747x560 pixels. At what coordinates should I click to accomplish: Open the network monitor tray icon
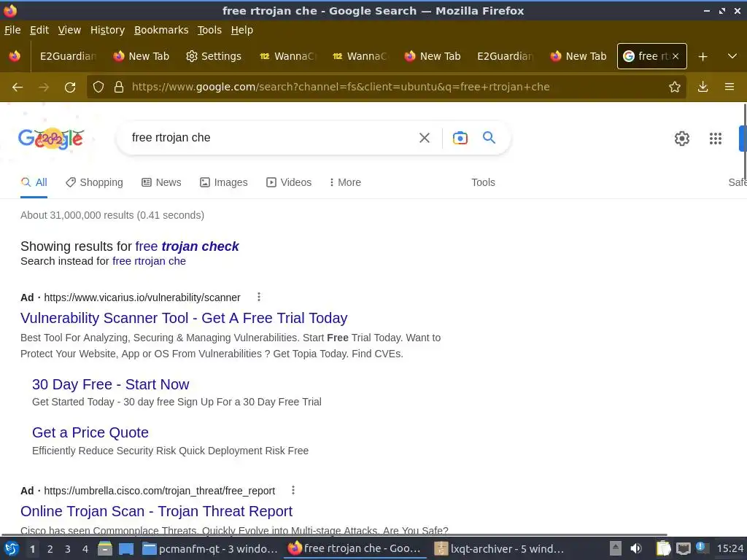[x=683, y=549]
